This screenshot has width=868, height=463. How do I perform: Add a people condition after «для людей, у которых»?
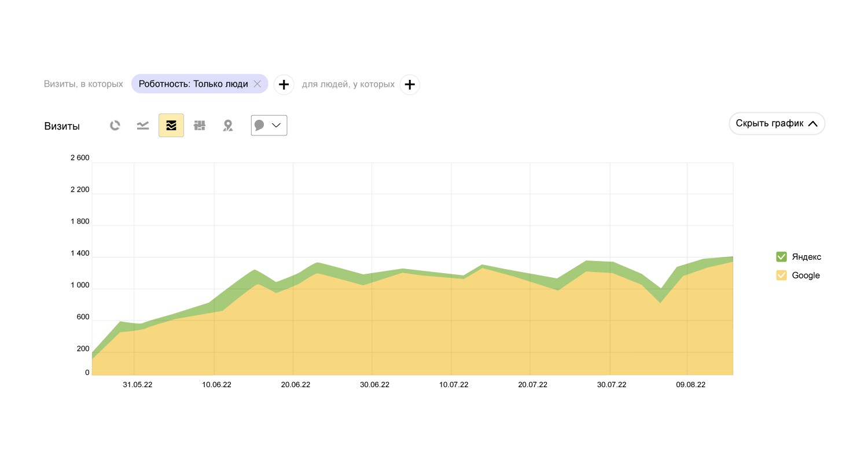410,84
